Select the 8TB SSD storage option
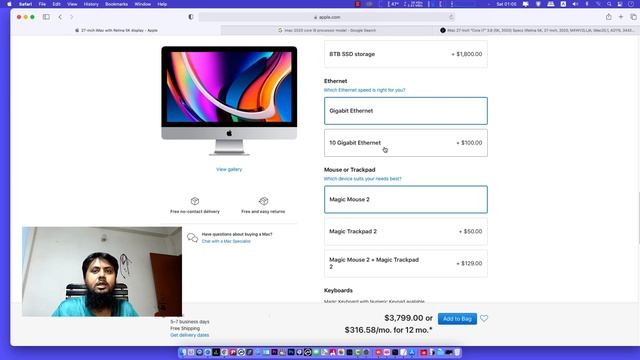The width and height of the screenshot is (640, 360). click(406, 54)
